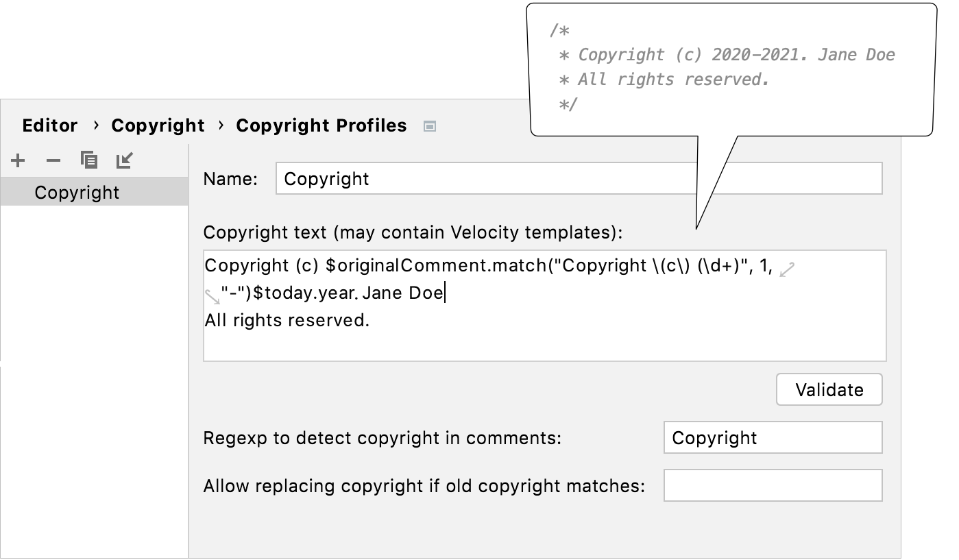Click the dialog icon beside Copyright Profiles breadcrumb
The width and height of the screenshot is (959, 560).
click(x=429, y=125)
